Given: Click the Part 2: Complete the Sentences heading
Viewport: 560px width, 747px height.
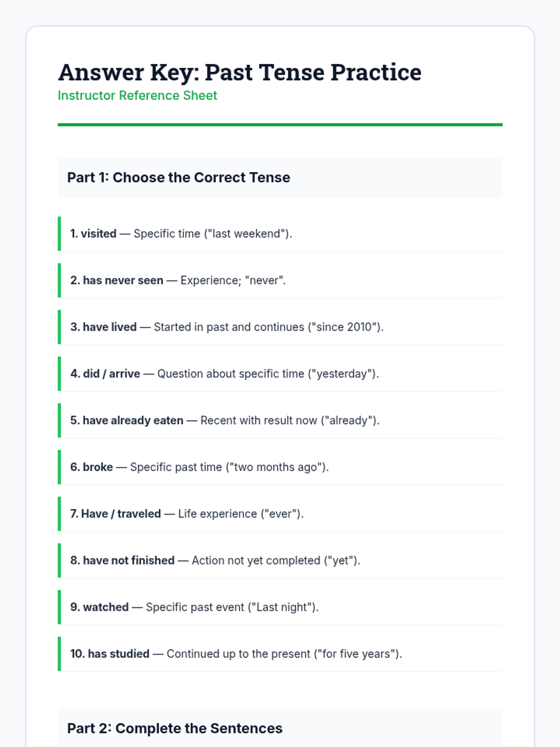Looking at the screenshot, I should (280, 728).
